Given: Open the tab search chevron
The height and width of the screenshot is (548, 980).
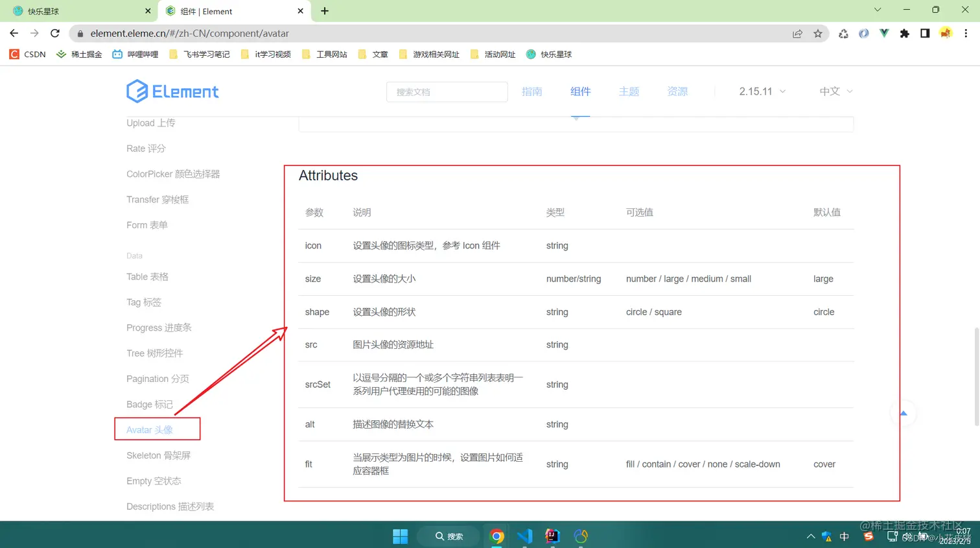Looking at the screenshot, I should (x=878, y=10).
